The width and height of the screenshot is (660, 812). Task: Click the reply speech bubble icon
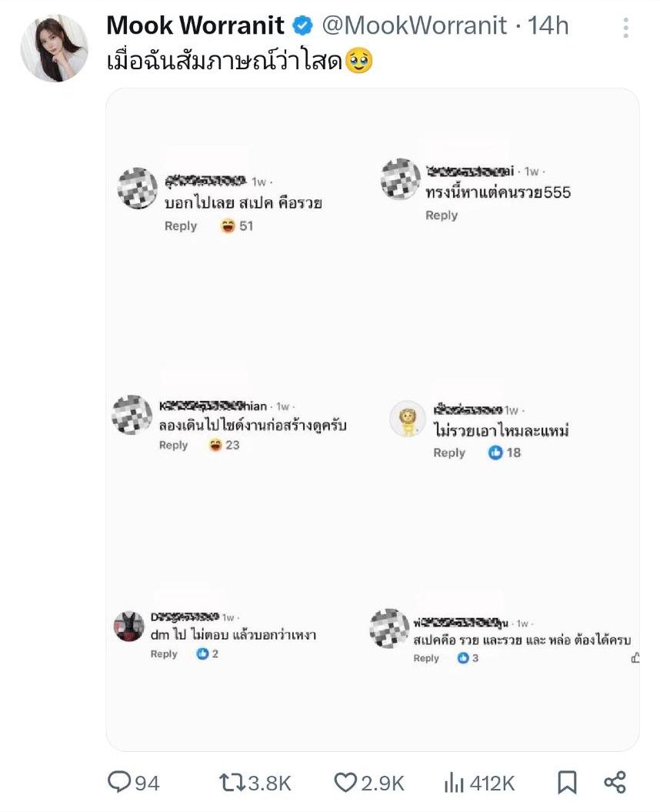[x=119, y=783]
